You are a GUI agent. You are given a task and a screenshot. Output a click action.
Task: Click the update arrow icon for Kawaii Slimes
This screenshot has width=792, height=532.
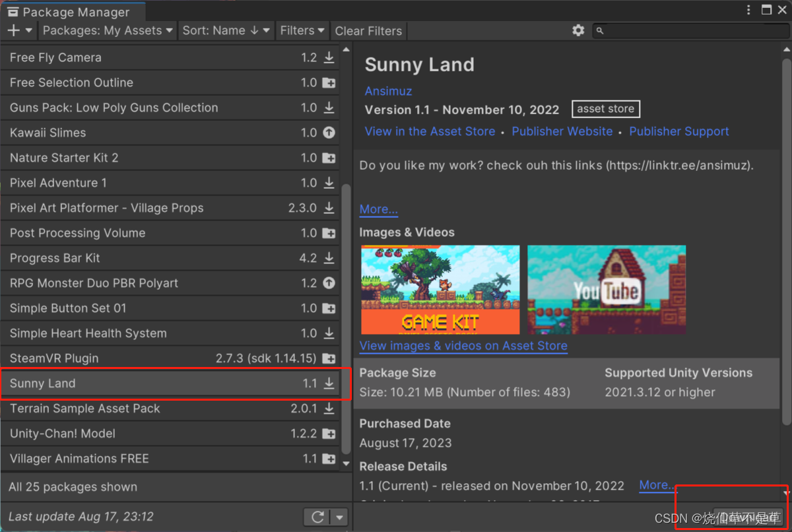[x=328, y=133]
